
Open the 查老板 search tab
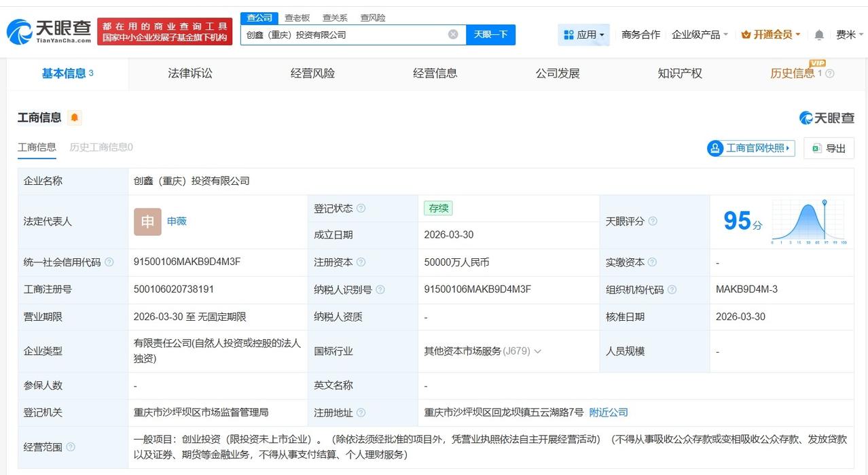pos(297,18)
